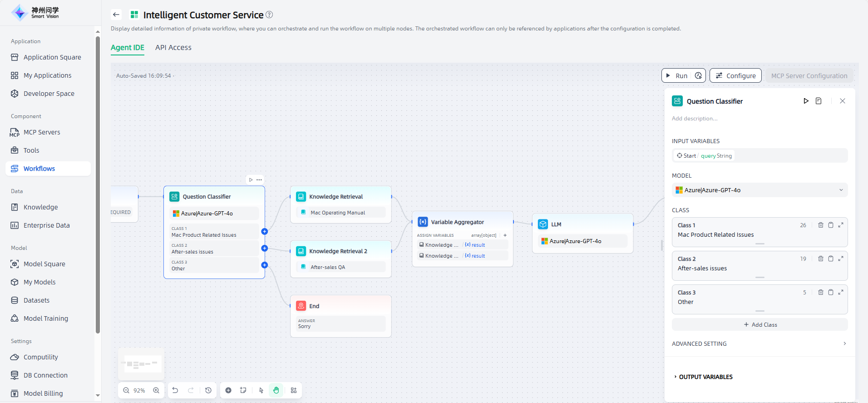Run the Question Classifier node from panel
The height and width of the screenshot is (403, 868).
click(806, 101)
